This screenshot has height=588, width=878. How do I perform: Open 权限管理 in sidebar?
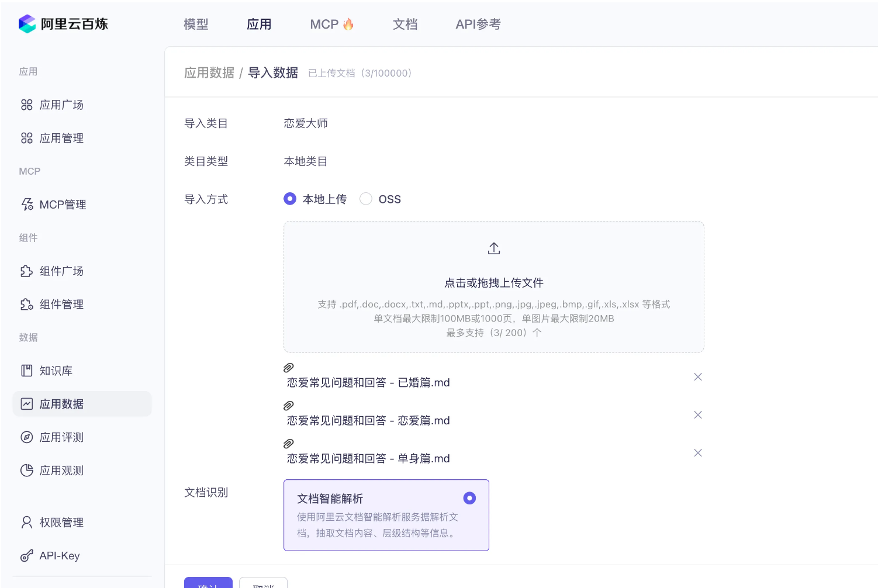(61, 523)
